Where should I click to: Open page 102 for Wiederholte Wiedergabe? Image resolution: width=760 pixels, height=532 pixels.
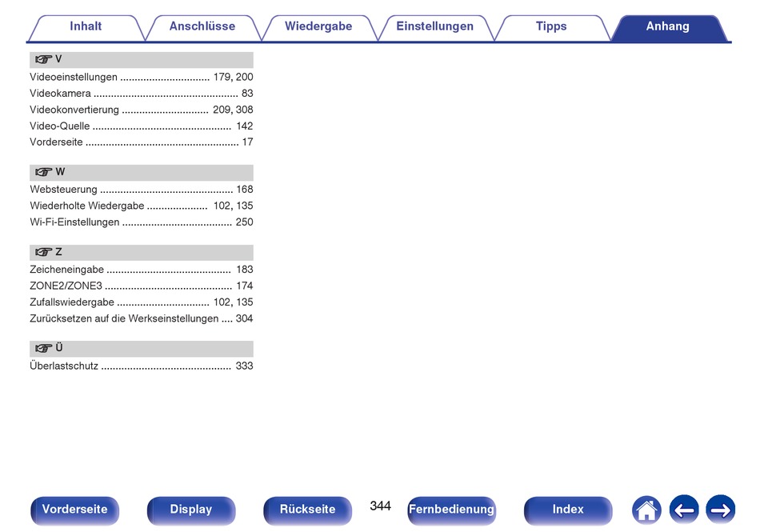pyautogui.click(x=222, y=206)
